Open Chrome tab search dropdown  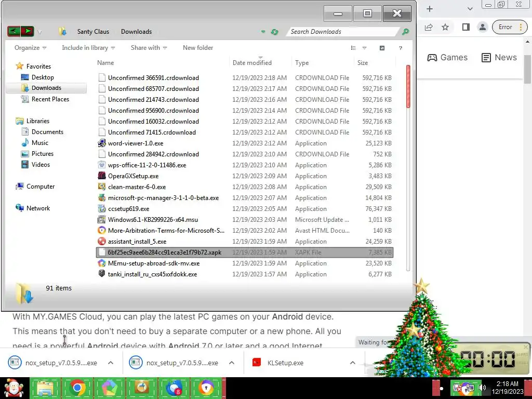[470, 9]
